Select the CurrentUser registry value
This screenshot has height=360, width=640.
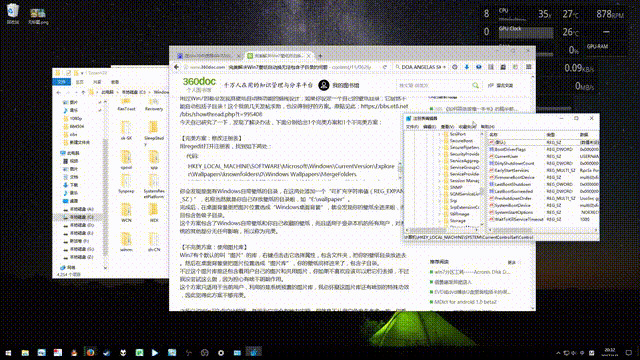click(506, 156)
